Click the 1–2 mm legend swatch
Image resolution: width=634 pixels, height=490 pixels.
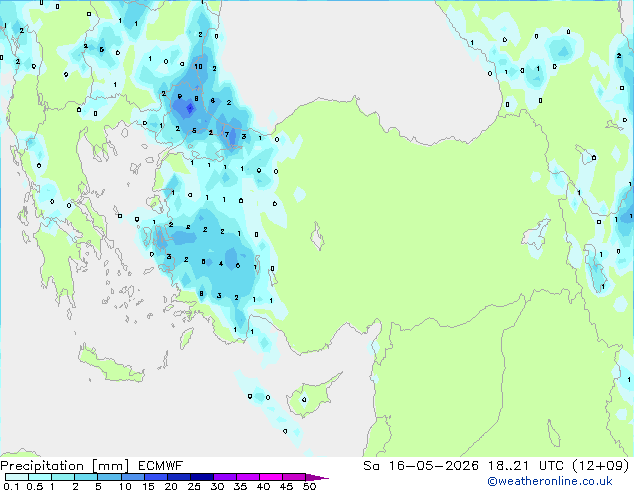(x=63, y=477)
